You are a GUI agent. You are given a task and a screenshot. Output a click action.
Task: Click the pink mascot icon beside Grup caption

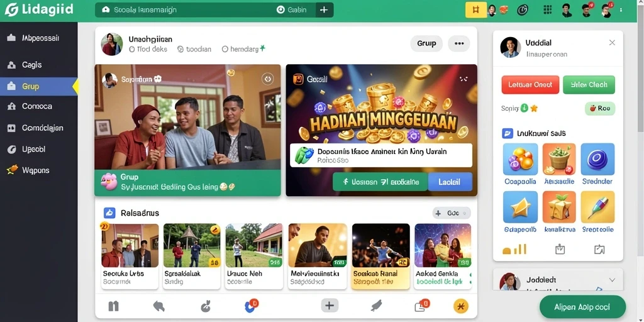(x=109, y=181)
